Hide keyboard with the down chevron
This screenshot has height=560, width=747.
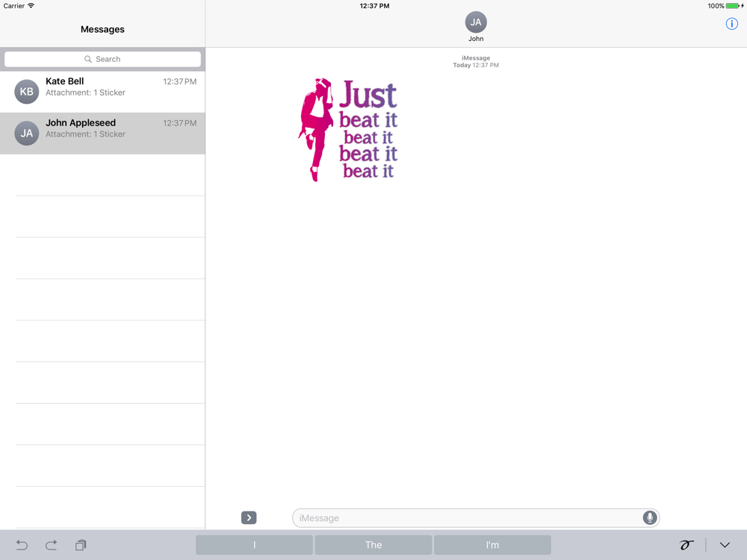tap(725, 545)
